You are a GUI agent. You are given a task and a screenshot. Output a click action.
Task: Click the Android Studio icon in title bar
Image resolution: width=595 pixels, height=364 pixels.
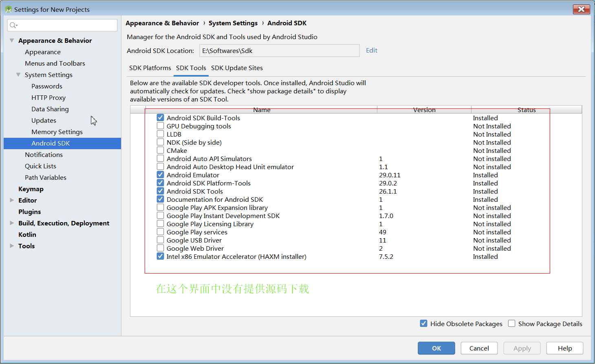pyautogui.click(x=8, y=9)
